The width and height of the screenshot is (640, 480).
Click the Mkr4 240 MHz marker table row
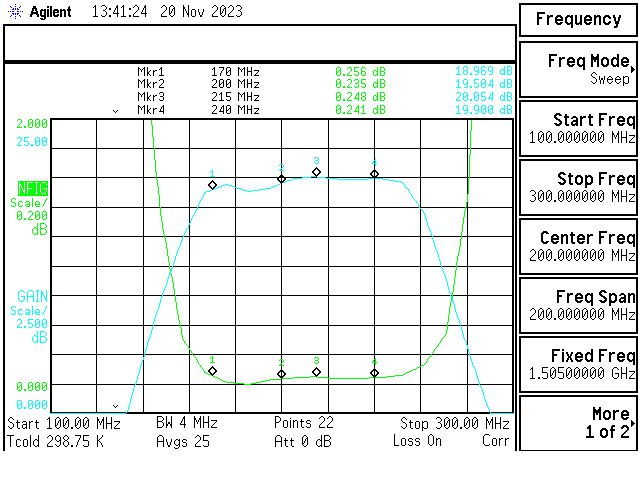tap(325, 110)
